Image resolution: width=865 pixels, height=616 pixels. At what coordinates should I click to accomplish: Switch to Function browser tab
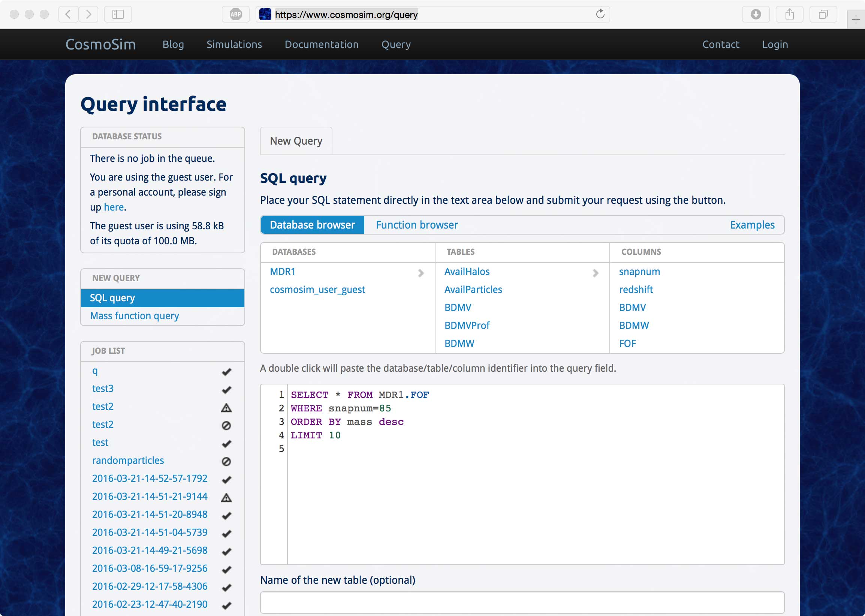pyautogui.click(x=417, y=225)
